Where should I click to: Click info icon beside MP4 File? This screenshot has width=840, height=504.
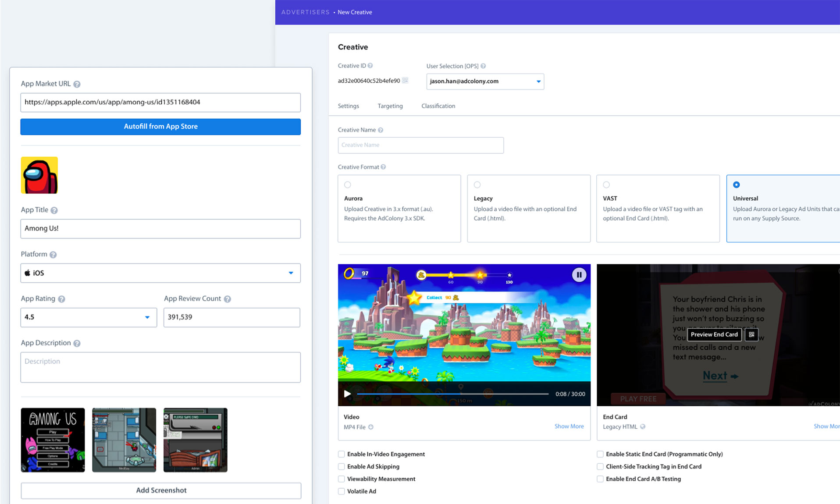(371, 427)
